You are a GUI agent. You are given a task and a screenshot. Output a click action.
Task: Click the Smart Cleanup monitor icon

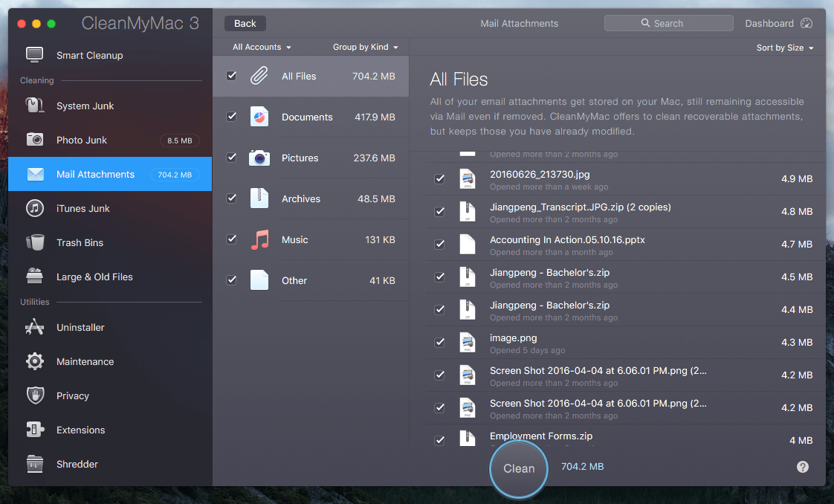click(x=35, y=55)
